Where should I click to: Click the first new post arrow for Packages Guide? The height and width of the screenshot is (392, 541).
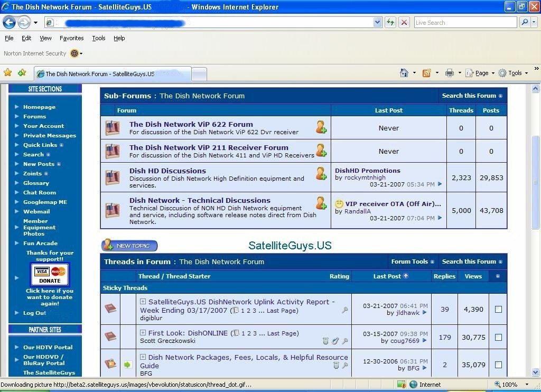click(x=128, y=365)
